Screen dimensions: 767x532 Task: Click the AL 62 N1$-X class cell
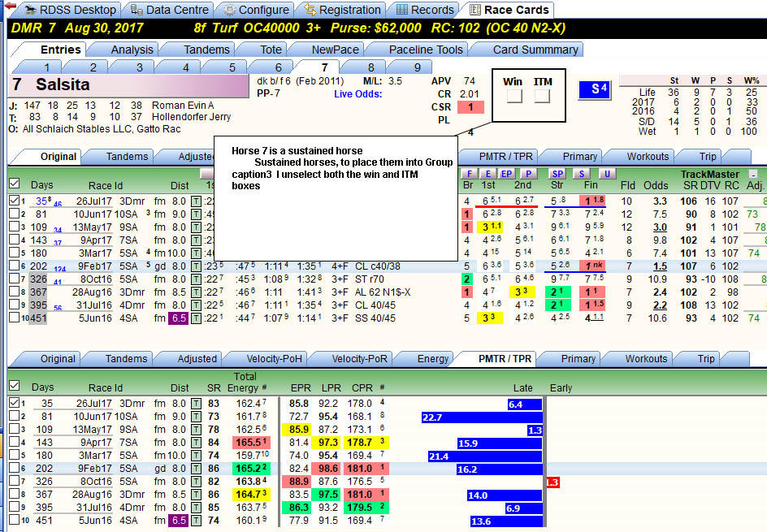tap(383, 292)
